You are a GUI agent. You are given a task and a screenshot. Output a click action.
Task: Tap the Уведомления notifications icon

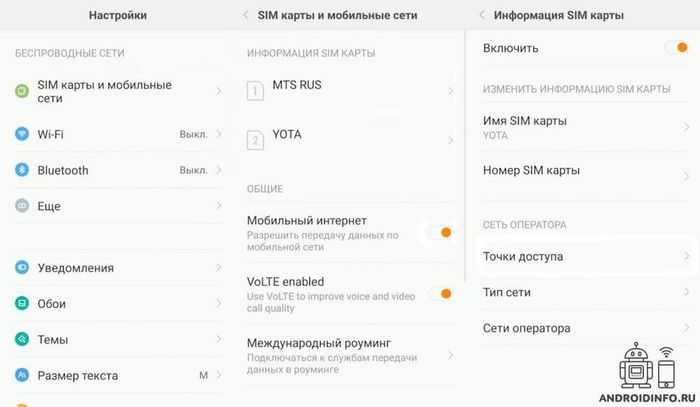(22, 267)
